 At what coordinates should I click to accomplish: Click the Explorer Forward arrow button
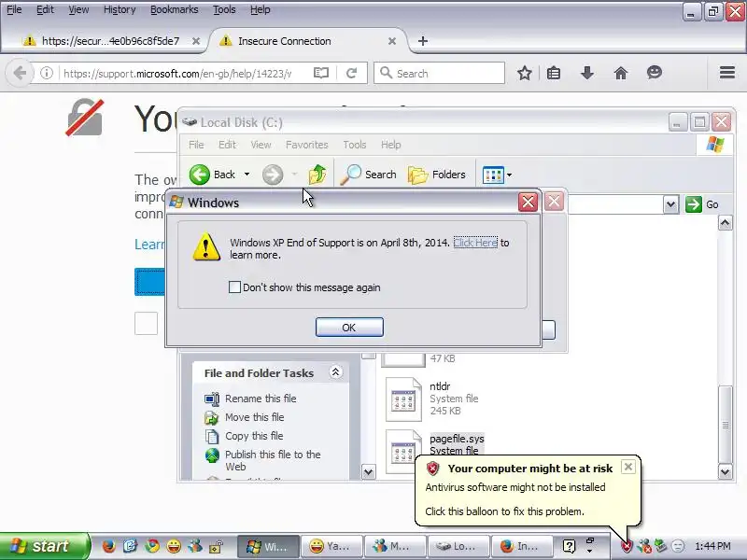pyautogui.click(x=273, y=175)
